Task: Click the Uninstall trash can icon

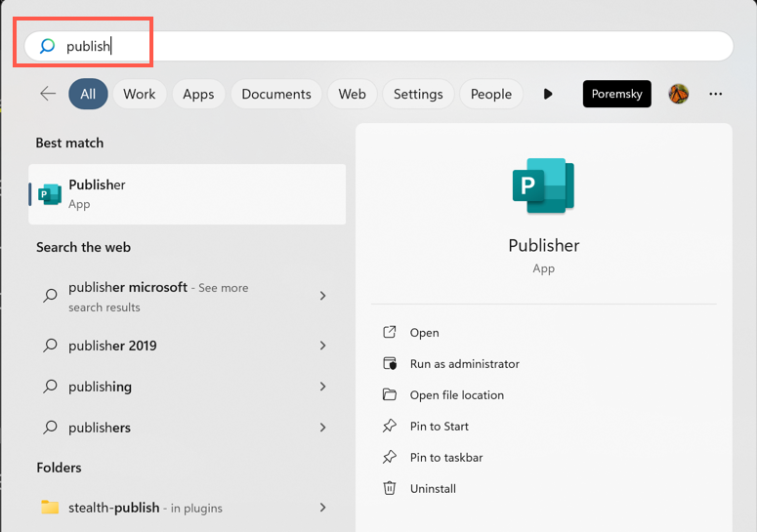Action: [x=390, y=488]
